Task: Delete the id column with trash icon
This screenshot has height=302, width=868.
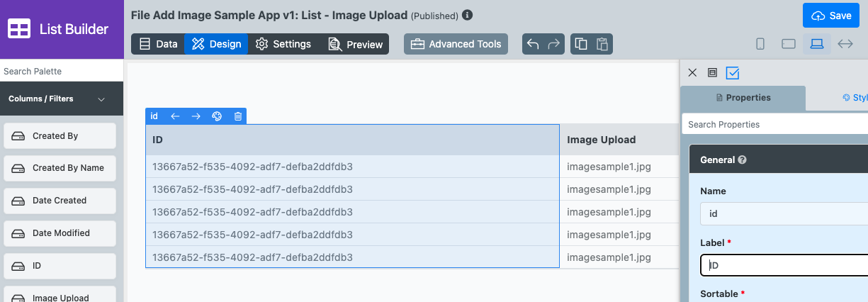Action: (238, 116)
